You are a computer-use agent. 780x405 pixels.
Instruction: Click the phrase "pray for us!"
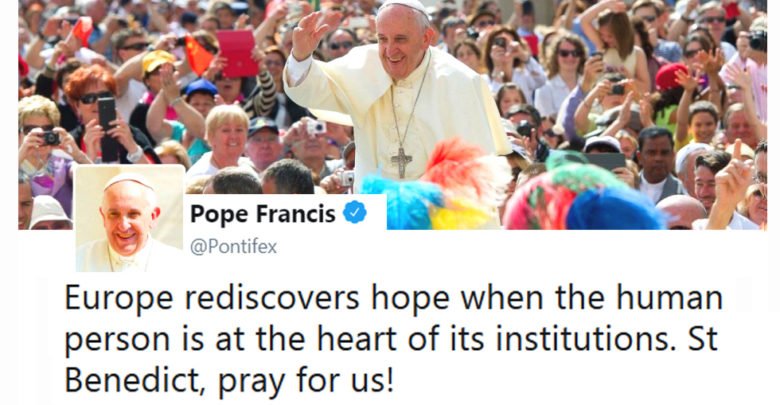[306, 381]
